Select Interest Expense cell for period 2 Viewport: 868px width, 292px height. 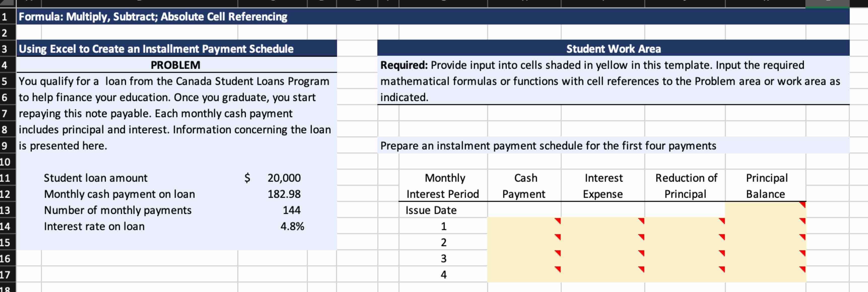tap(603, 242)
